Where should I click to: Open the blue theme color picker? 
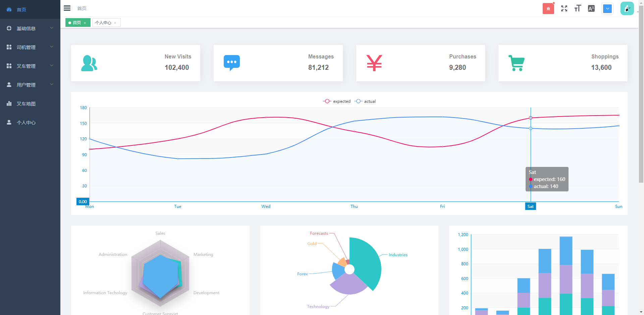[607, 8]
